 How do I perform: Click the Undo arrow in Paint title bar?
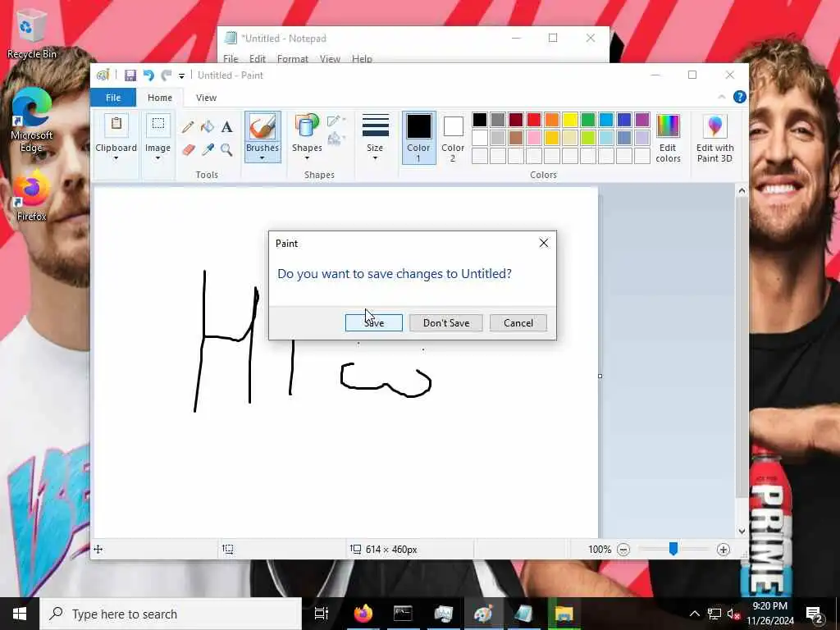point(149,75)
